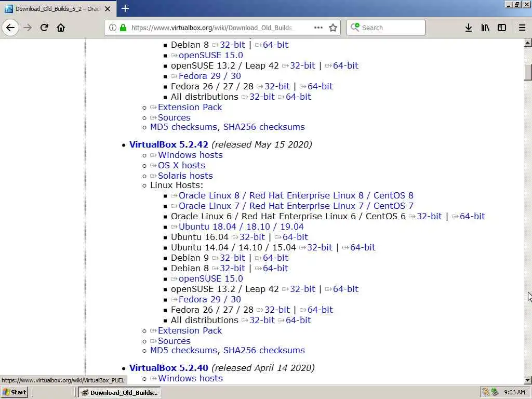This screenshot has width=532, height=399.
Task: Download 5.2.42 Windows hosts
Action: coord(190,155)
